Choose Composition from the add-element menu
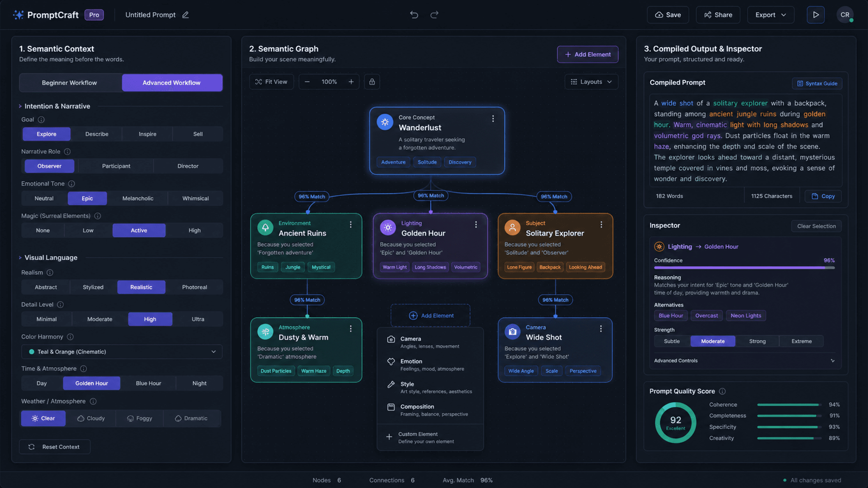Viewport: 868px width, 488px height. tap(430, 410)
